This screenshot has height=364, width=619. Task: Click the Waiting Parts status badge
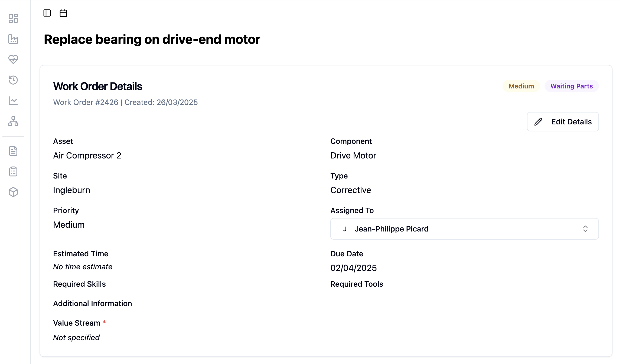tap(571, 86)
